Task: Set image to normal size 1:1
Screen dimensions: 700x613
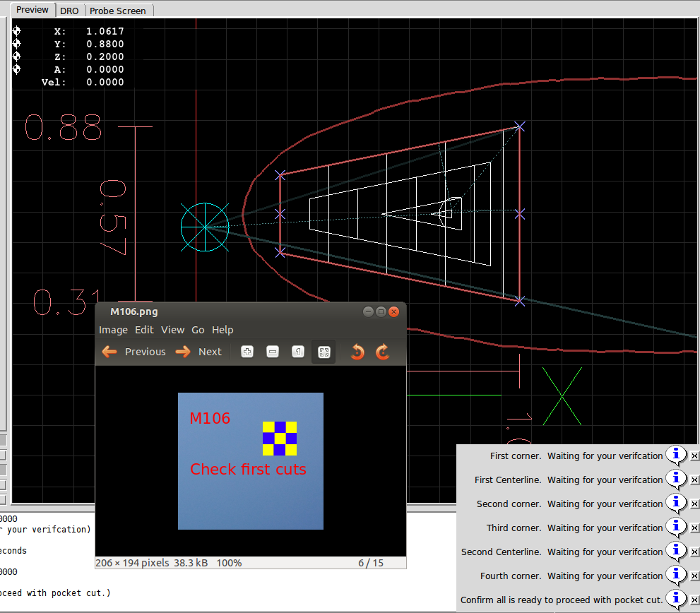Action: click(x=298, y=352)
